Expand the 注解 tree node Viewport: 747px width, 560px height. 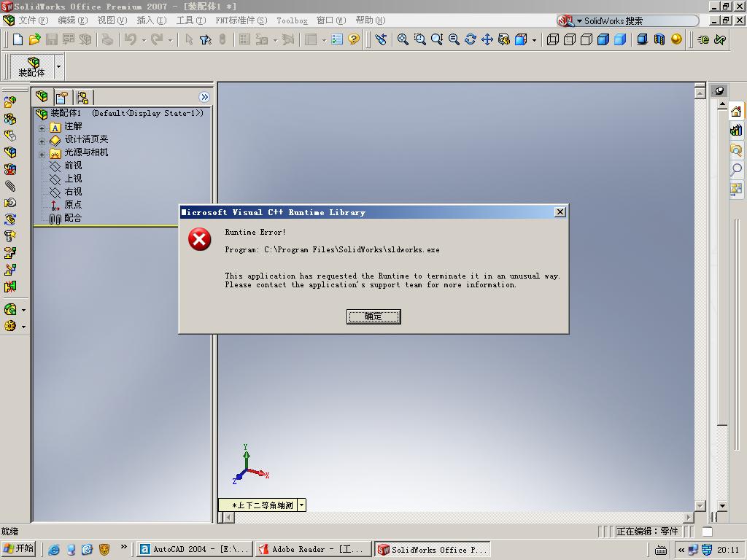(42, 128)
